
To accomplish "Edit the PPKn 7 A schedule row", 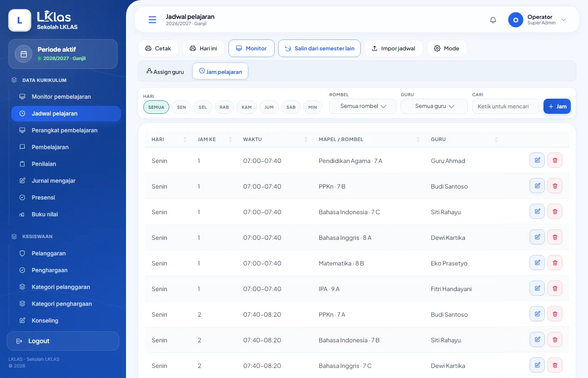I will 537,314.
